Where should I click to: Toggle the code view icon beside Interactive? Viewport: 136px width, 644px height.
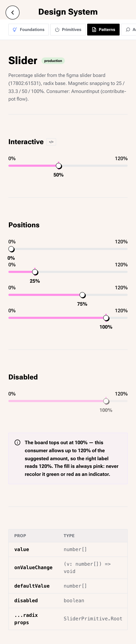[x=51, y=142]
